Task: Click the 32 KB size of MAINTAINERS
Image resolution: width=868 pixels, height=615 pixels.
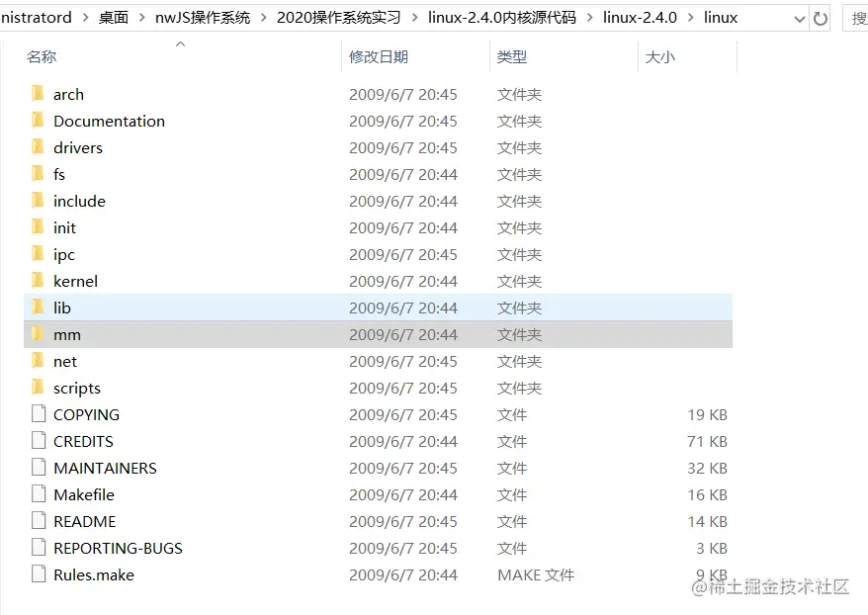Action: [x=707, y=469]
